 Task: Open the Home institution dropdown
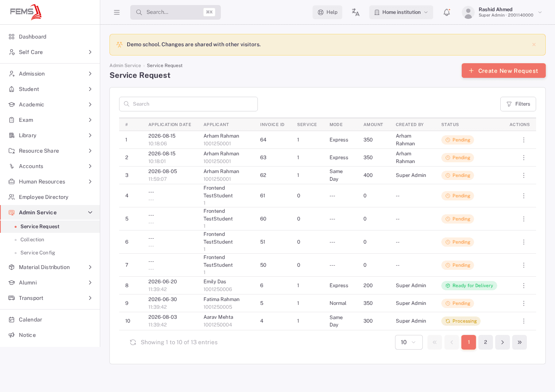click(401, 12)
